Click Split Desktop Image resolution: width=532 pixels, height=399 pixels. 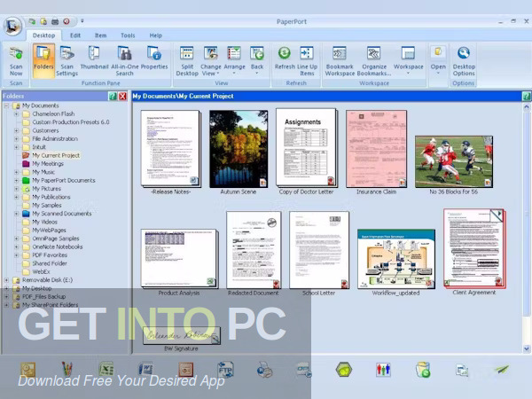(187, 61)
